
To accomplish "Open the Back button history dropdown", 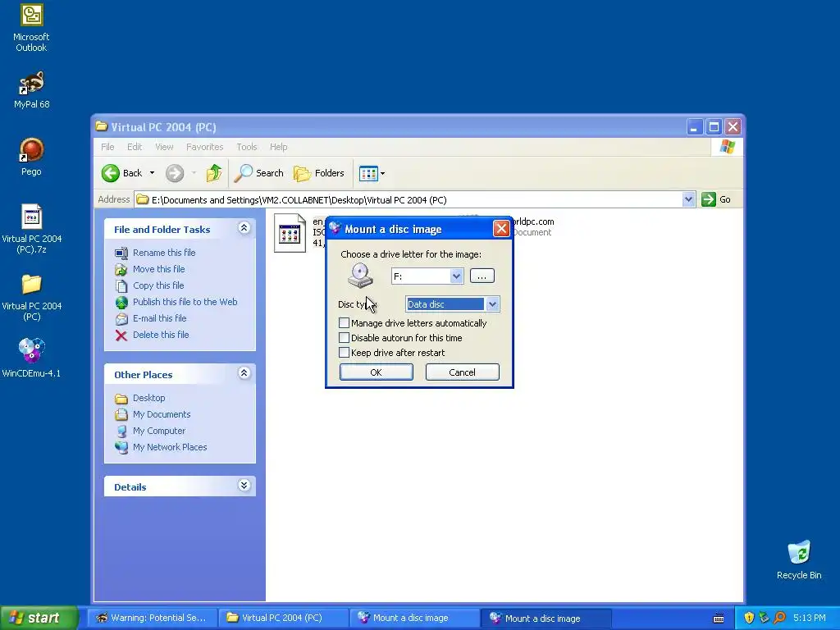I will tap(152, 173).
